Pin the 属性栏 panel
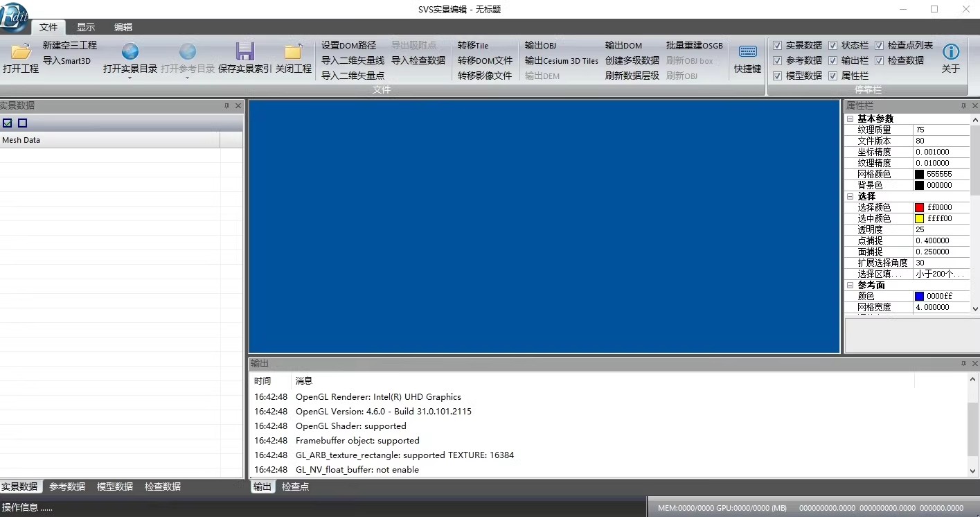The width and height of the screenshot is (980, 517). (x=963, y=106)
